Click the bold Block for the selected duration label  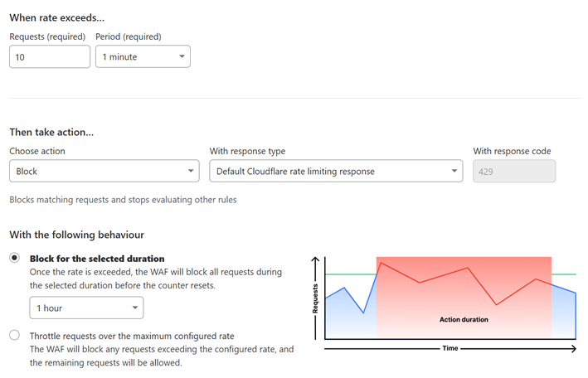tap(97, 259)
